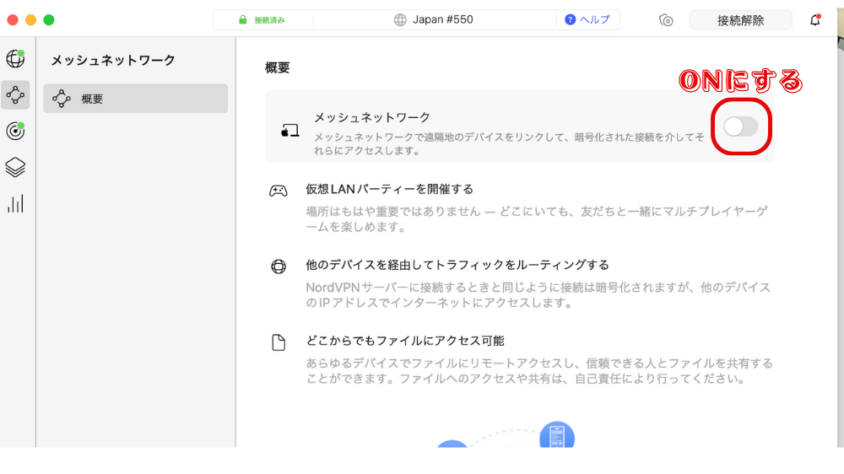Click the notification bell icon
Screen dimensions: 844x474
point(815,20)
